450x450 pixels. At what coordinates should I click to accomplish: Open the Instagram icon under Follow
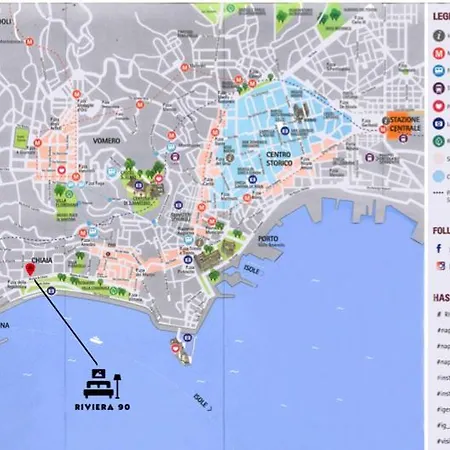click(x=441, y=266)
